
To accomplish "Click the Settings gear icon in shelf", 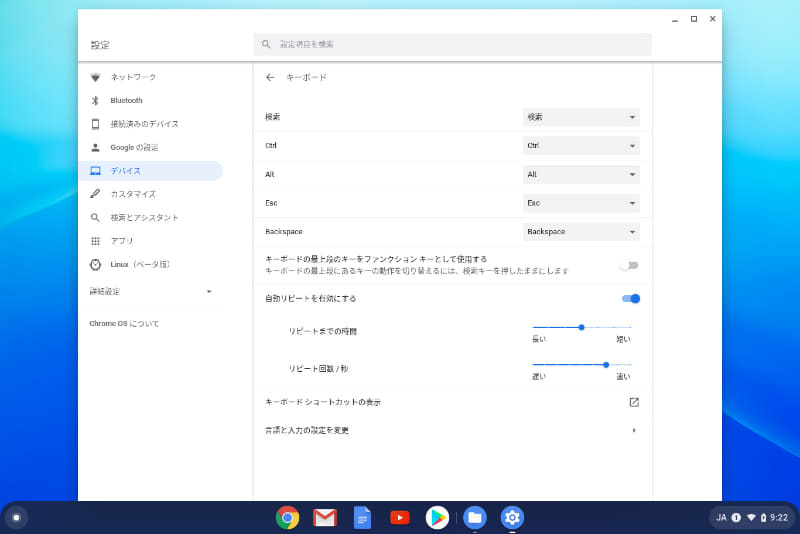I will click(512, 518).
